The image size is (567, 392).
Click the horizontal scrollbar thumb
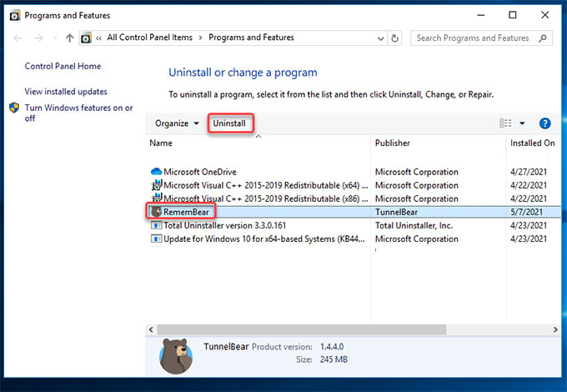click(x=302, y=329)
